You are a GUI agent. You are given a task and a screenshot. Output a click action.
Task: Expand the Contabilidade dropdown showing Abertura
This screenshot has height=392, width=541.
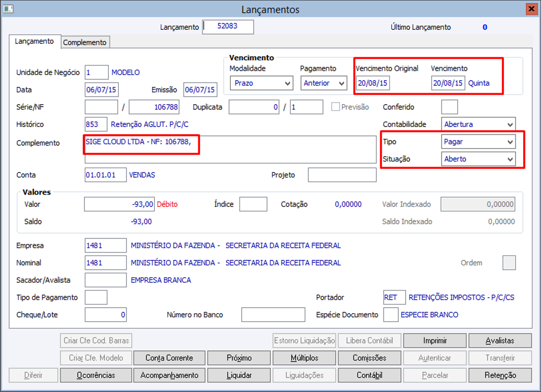[x=478, y=124]
